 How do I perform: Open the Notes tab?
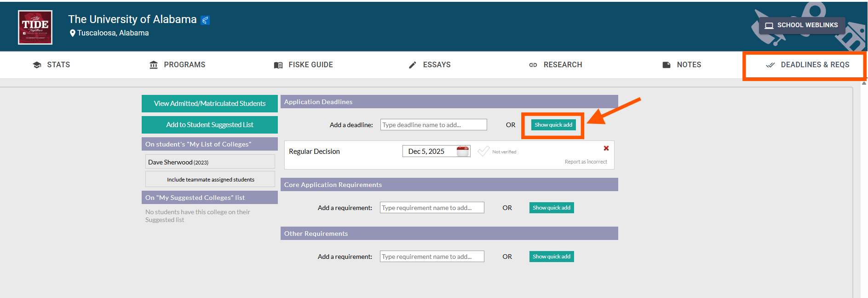click(682, 65)
